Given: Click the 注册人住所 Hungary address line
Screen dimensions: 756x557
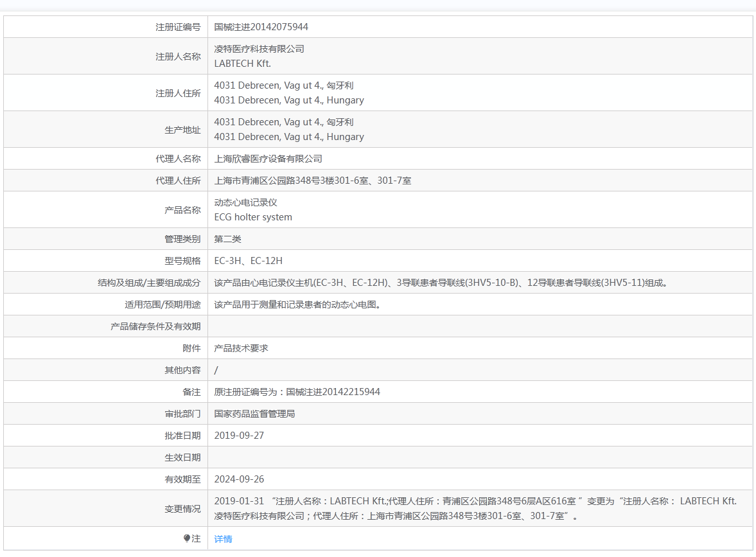Looking at the screenshot, I should [x=289, y=100].
